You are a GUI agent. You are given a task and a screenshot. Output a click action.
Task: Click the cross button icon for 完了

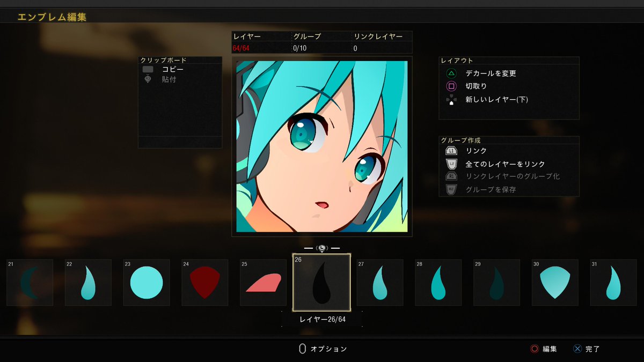pyautogui.click(x=577, y=349)
